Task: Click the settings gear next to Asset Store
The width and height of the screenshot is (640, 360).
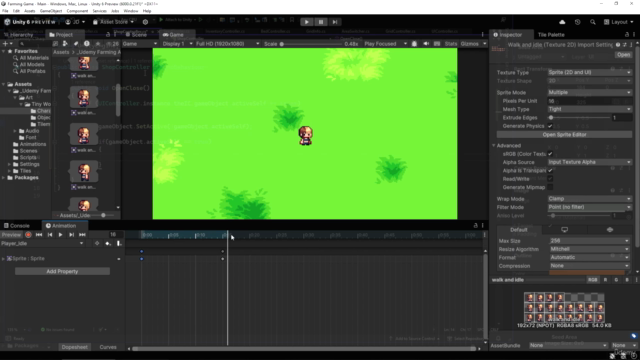Action: tap(145, 22)
